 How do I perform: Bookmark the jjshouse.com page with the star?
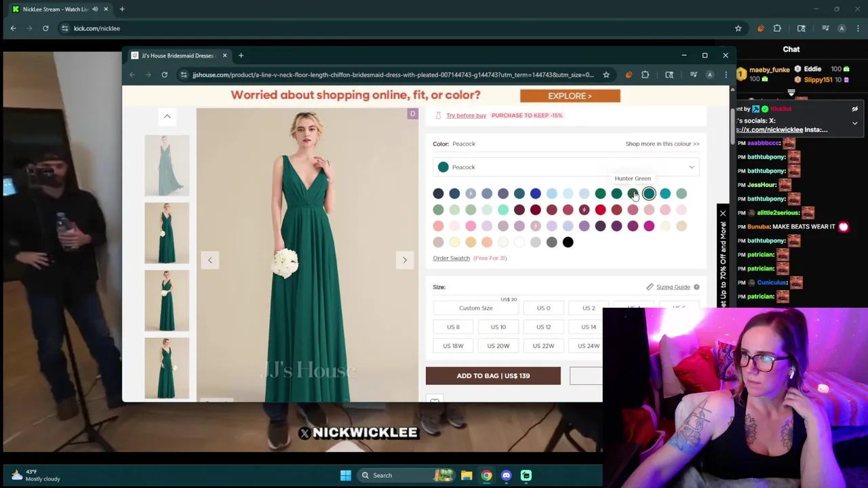click(x=606, y=75)
